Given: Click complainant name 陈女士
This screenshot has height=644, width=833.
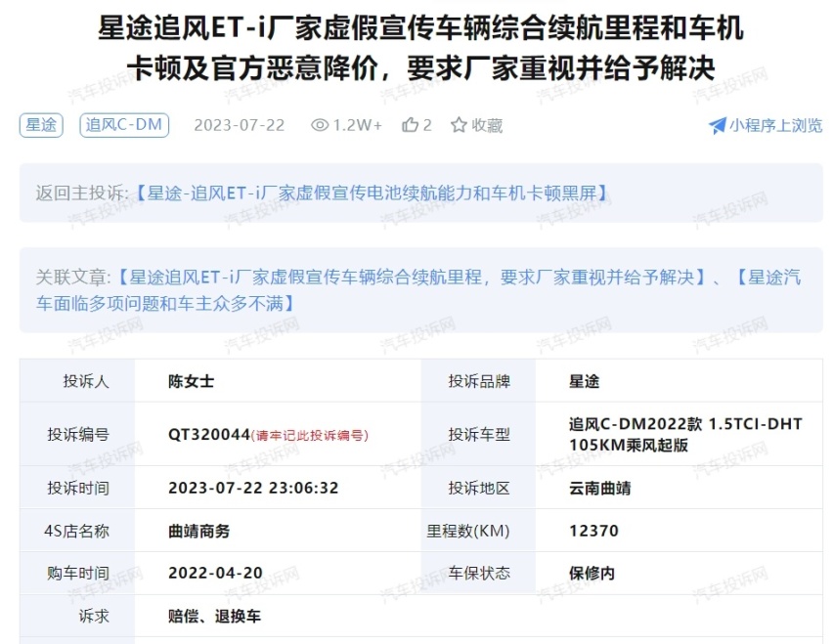Looking at the screenshot, I should coord(192,381).
